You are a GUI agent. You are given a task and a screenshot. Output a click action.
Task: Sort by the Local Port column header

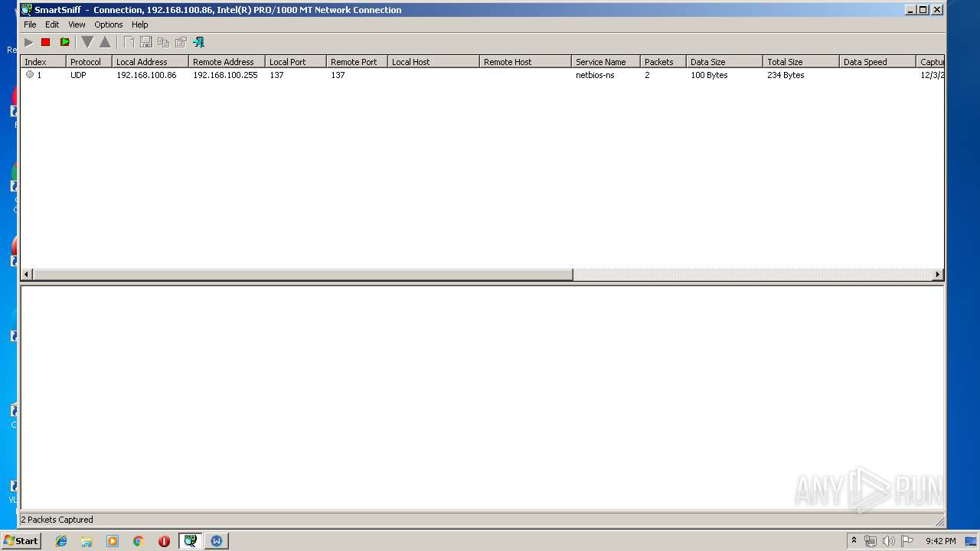pyautogui.click(x=296, y=62)
